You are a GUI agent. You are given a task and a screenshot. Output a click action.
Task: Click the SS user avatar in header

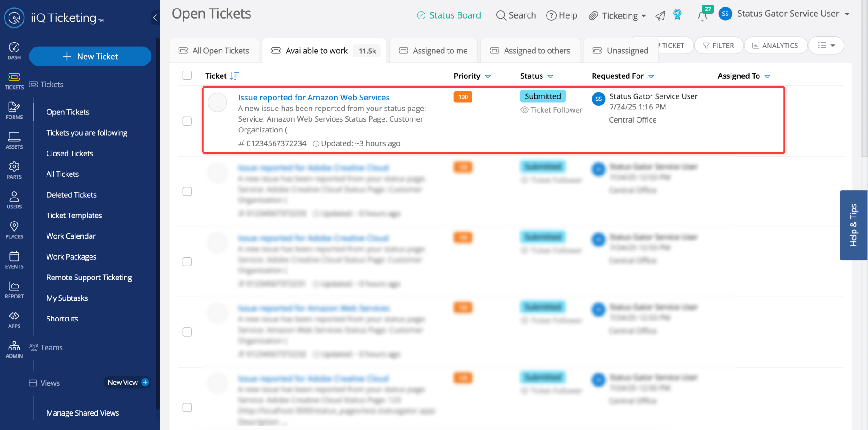click(725, 14)
